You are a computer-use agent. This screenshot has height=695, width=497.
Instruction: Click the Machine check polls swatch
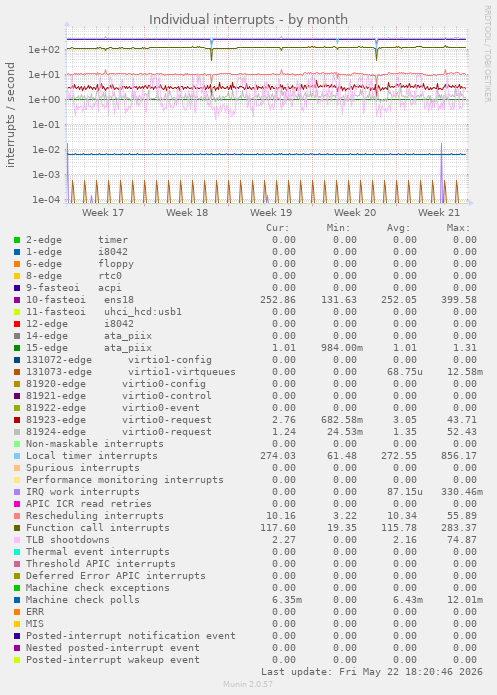17,600
